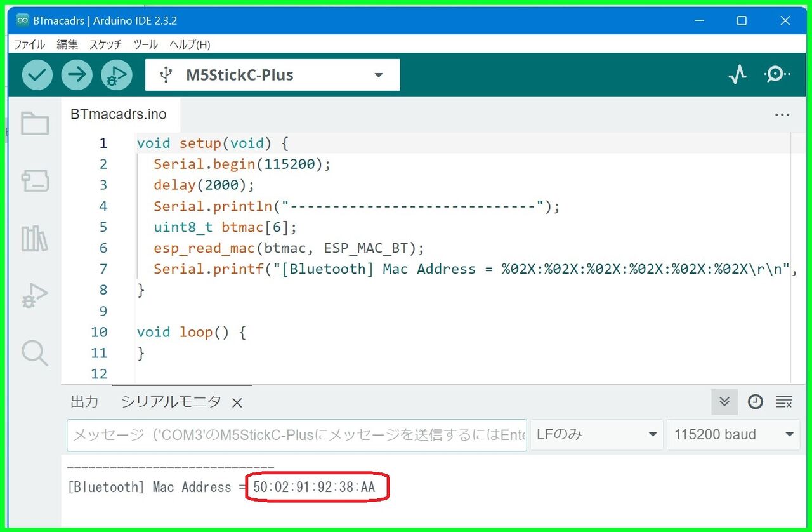Open the editor tab options ellipsis
This screenshot has height=532, width=812.
click(782, 115)
